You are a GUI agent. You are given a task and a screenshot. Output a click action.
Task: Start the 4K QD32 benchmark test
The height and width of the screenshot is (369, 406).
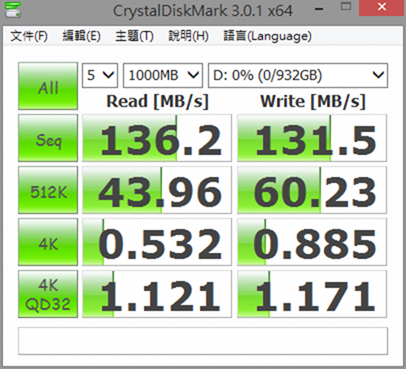pos(48,294)
